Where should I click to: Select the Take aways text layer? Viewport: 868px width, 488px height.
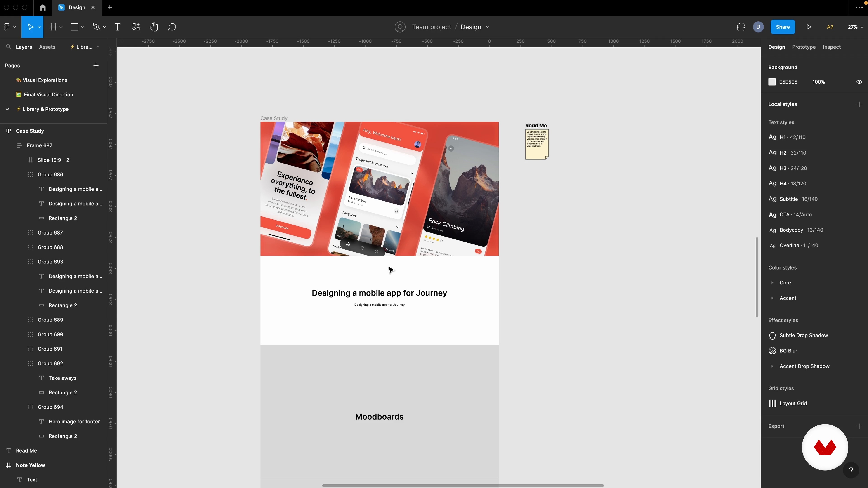point(62,378)
